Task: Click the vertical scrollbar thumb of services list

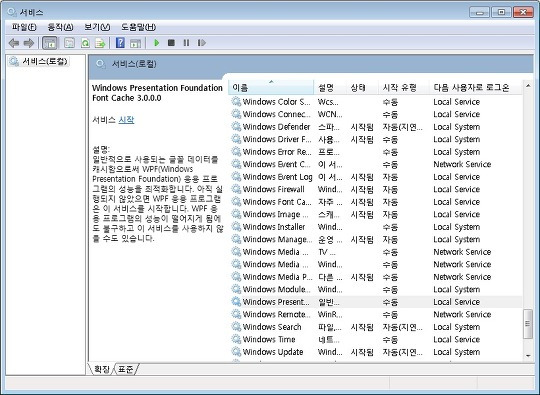Action: click(528, 324)
